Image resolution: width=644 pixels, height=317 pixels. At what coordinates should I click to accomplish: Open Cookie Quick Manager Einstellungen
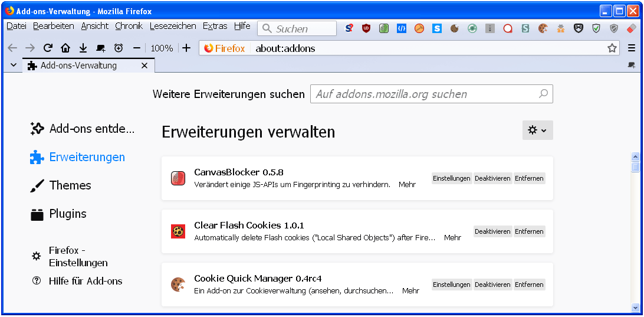click(451, 285)
